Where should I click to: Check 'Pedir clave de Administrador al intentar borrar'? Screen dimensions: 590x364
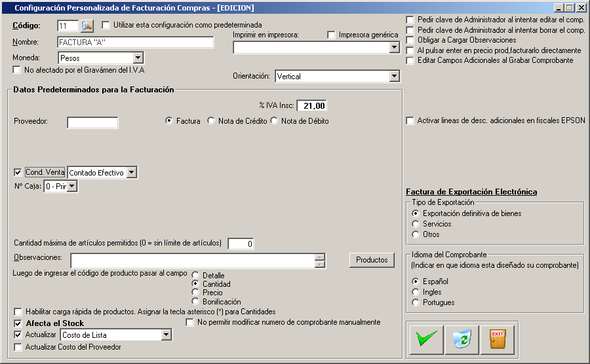coord(410,30)
